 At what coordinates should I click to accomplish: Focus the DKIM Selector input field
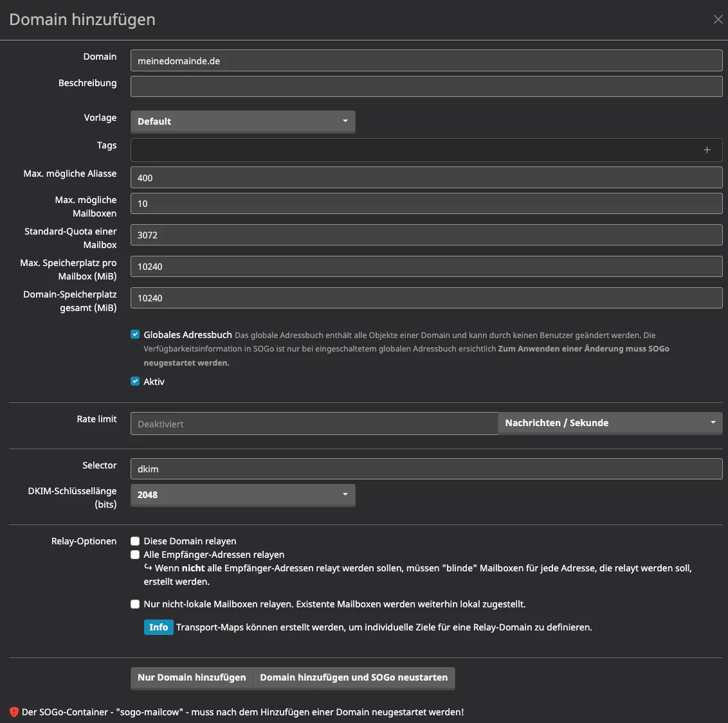[x=426, y=469]
